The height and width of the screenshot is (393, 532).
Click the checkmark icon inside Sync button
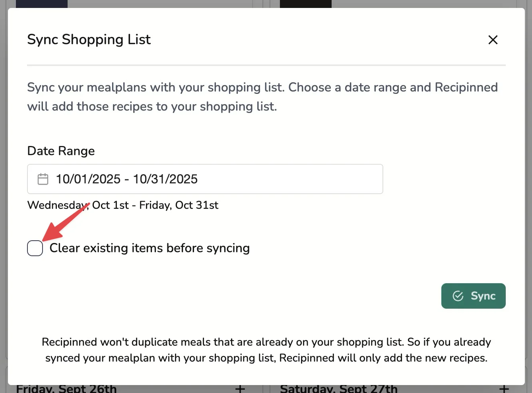coord(458,296)
